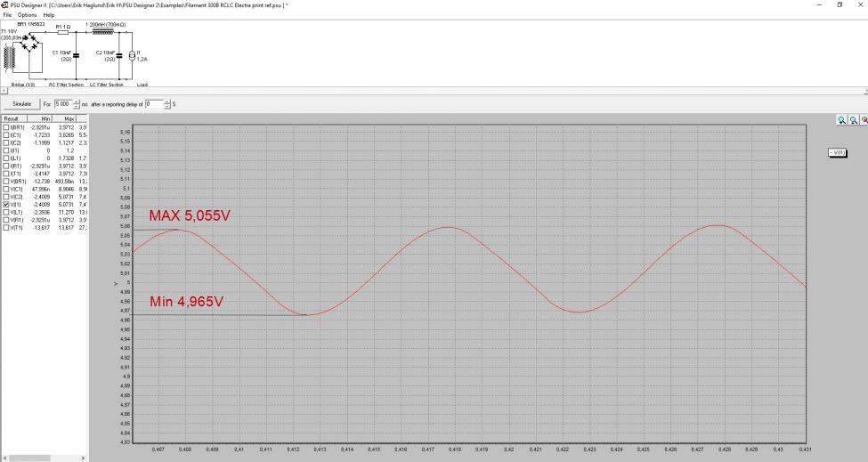868x462 pixels.
Task: Toggle the I(I1) result checkbox
Action: point(6,150)
